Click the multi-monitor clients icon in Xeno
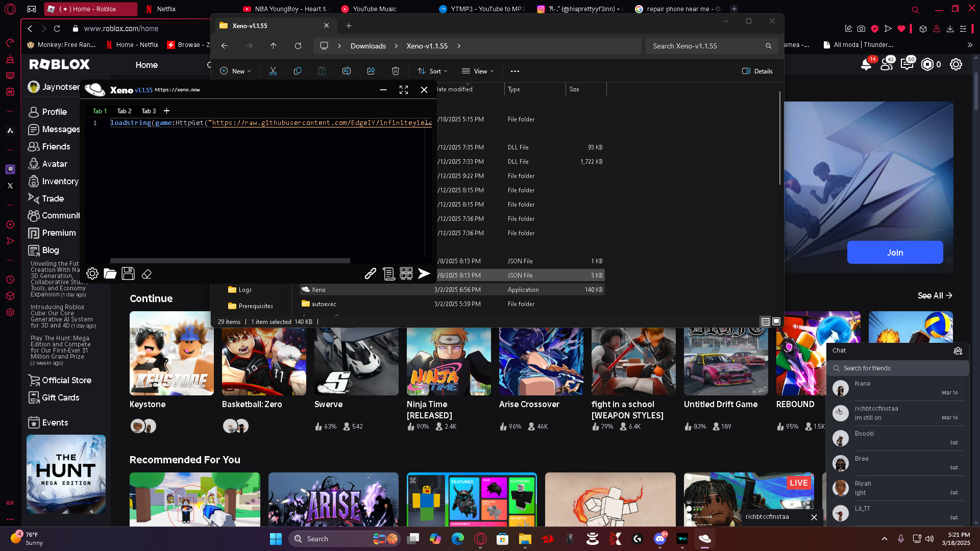 point(406,274)
